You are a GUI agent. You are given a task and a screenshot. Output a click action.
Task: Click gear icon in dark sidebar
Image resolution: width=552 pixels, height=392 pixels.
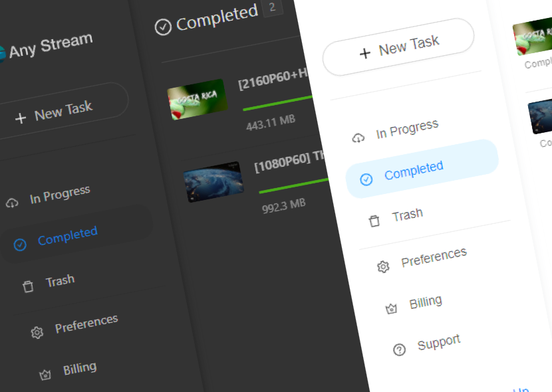(37, 332)
